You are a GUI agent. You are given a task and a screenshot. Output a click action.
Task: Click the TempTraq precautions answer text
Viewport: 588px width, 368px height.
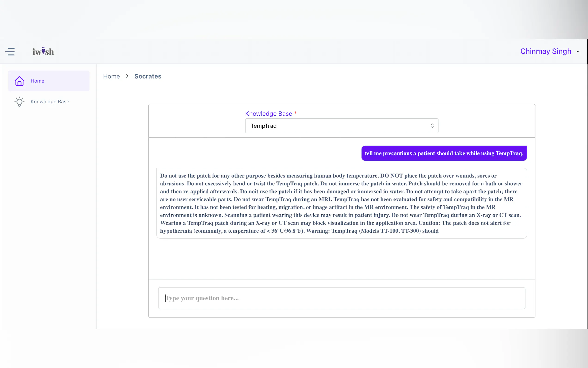341,203
